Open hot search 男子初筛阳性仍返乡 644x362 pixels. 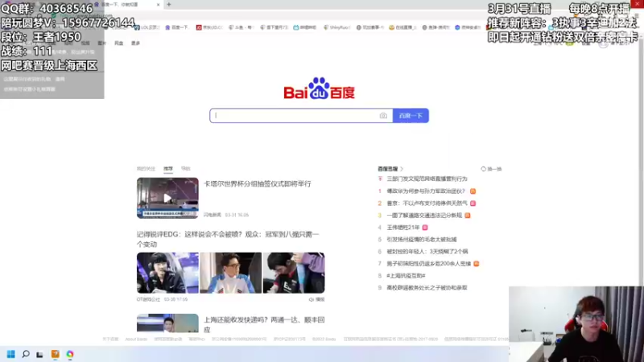click(x=429, y=264)
